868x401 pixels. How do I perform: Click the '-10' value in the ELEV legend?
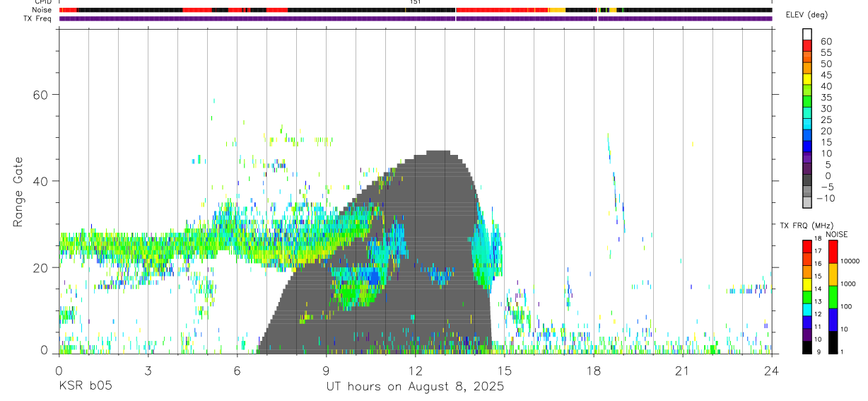click(x=825, y=198)
